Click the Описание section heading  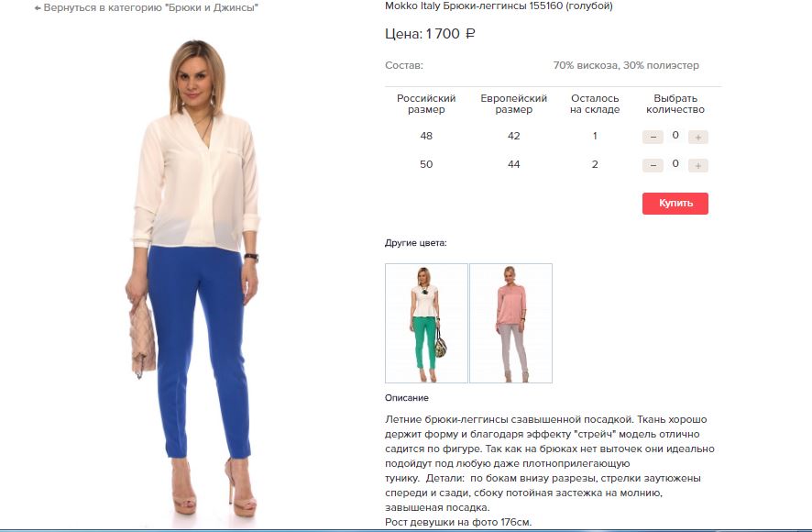tap(407, 398)
